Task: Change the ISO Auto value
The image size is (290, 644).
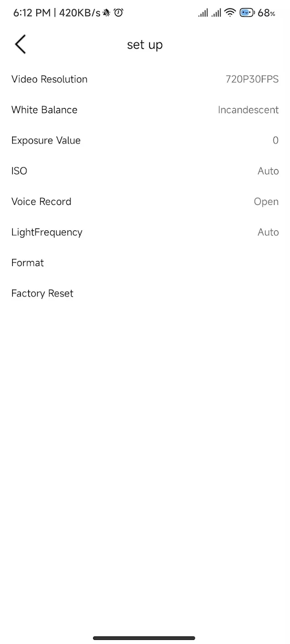Action: pos(268,171)
